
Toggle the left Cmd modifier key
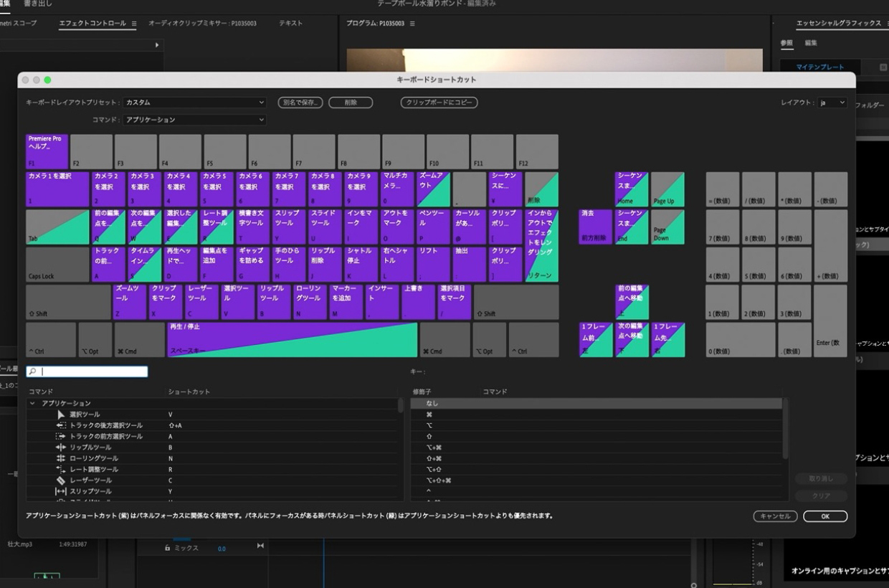(140, 339)
